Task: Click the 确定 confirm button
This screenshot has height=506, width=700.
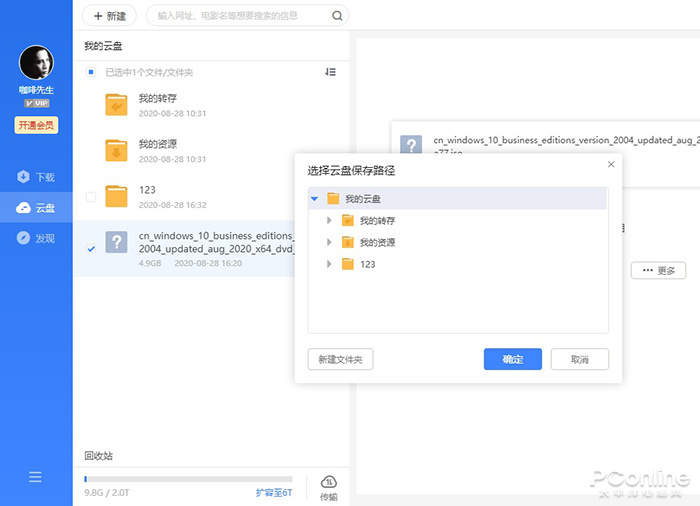Action: pos(512,359)
